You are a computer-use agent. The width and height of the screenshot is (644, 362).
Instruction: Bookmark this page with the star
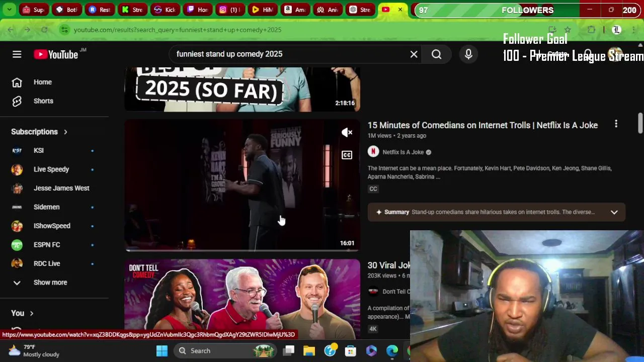(x=568, y=30)
